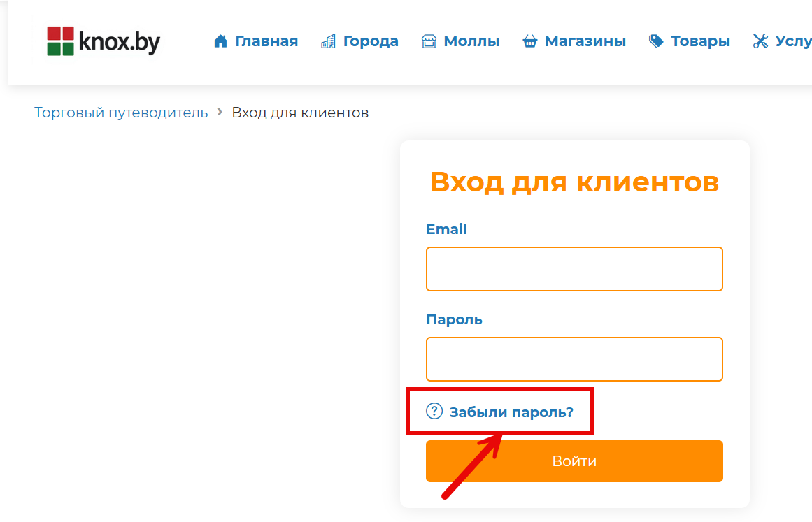Open the Товары navigation item

[700, 41]
